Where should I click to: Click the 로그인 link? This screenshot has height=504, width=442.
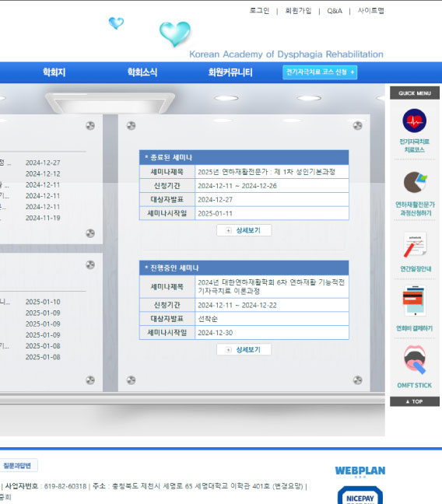click(x=259, y=11)
